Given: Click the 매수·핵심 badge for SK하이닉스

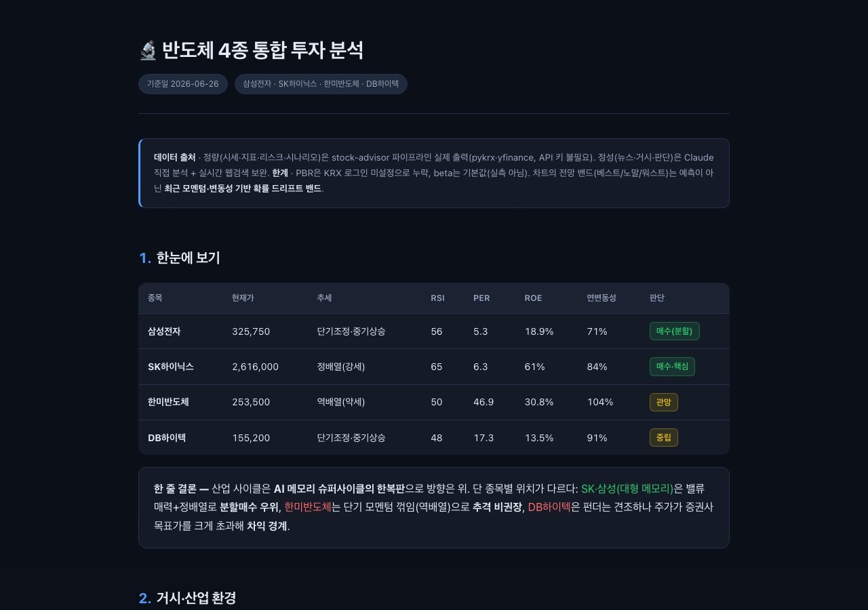Looking at the screenshot, I should 672,367.
